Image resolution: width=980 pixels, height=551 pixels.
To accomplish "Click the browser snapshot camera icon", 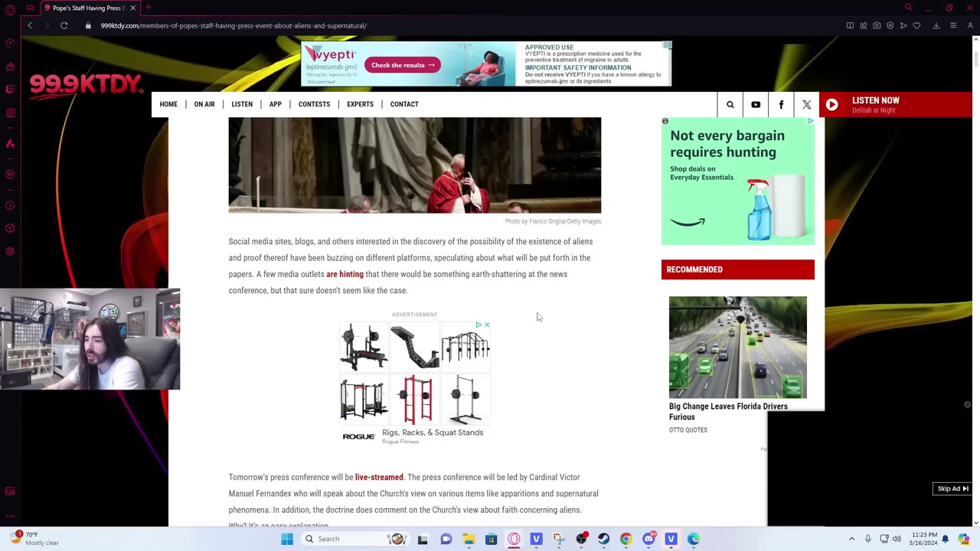I will [x=877, y=25].
